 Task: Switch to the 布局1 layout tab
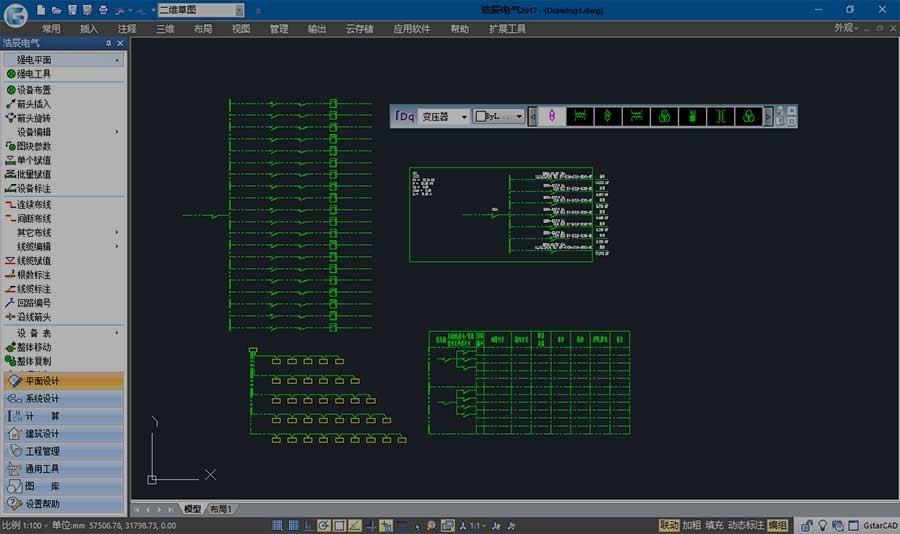[x=220, y=509]
